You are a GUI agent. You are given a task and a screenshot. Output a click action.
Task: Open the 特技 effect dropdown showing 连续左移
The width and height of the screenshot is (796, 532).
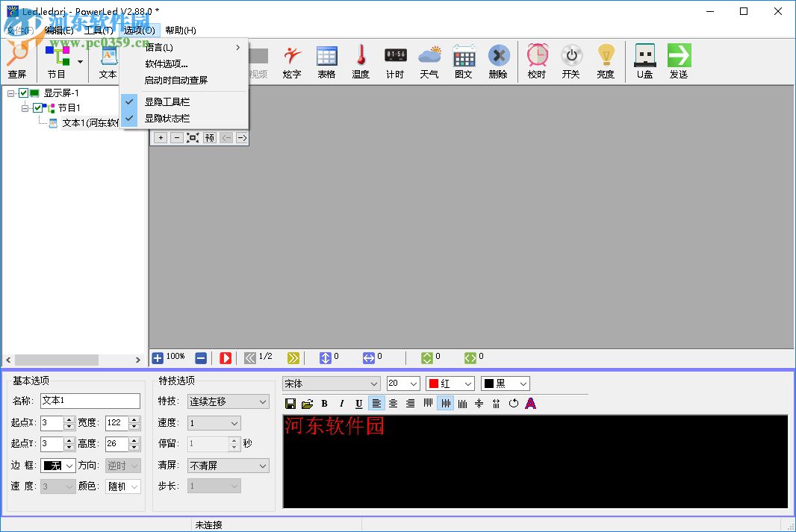click(228, 401)
